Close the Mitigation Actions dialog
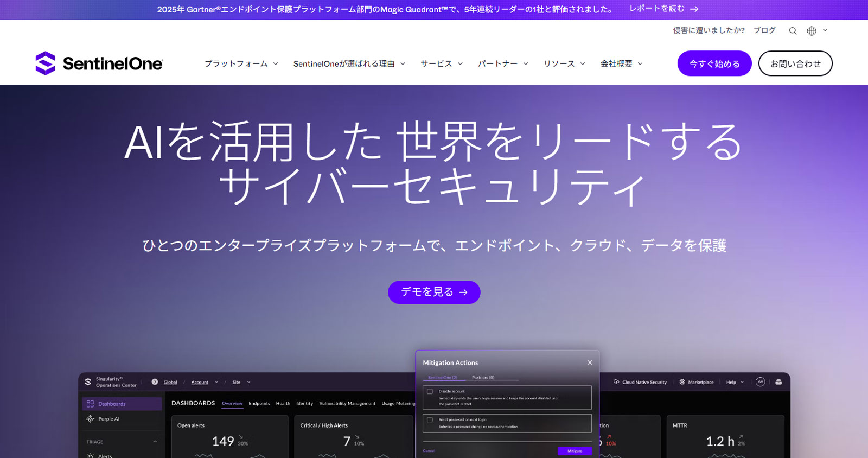This screenshot has height=458, width=868. coord(590,362)
